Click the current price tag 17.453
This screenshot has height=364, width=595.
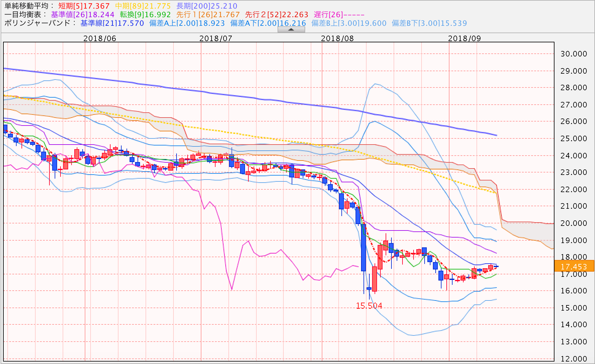574,266
